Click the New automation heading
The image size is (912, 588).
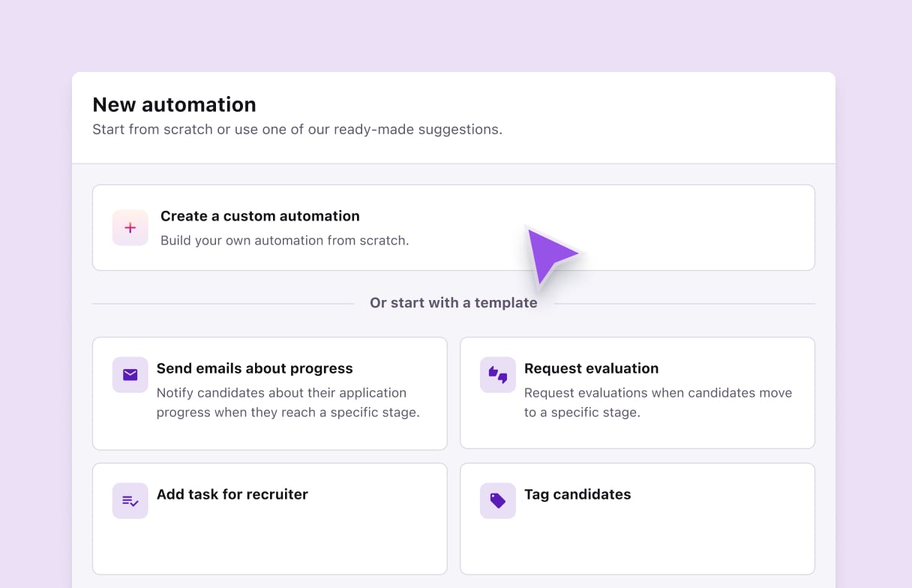tap(174, 104)
